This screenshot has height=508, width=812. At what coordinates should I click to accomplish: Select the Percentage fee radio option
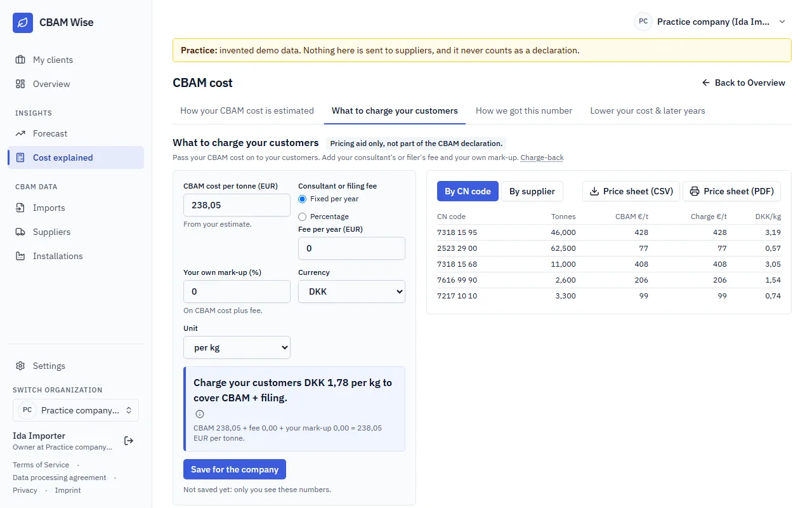click(303, 217)
